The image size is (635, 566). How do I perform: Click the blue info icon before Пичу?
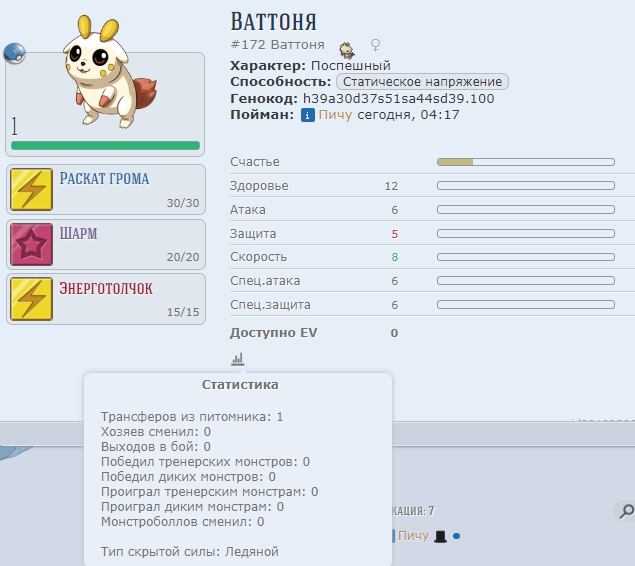tap(307, 115)
